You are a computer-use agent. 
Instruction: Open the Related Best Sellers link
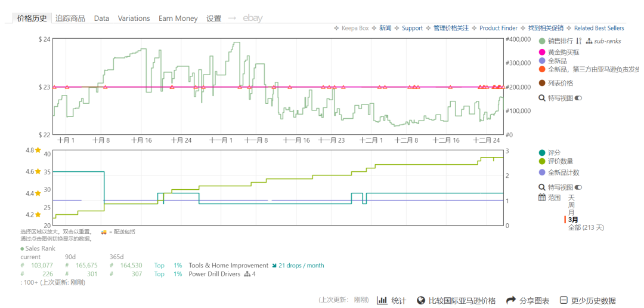coord(599,28)
